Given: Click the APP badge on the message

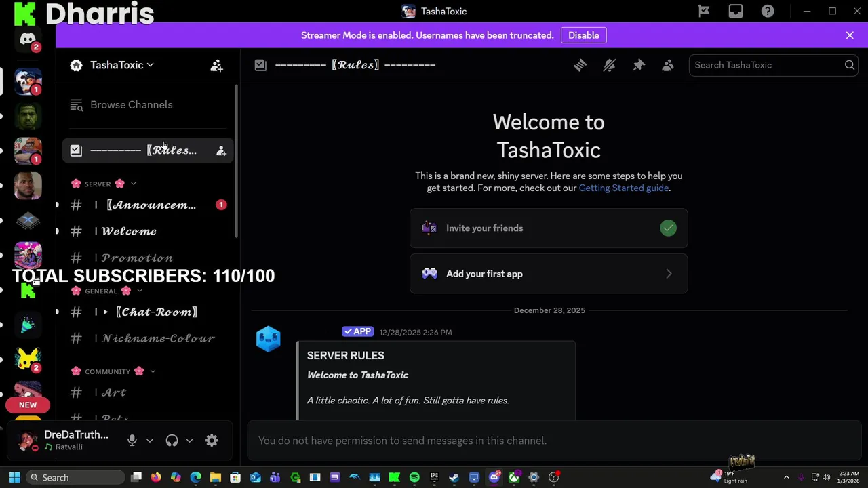Looking at the screenshot, I should (x=357, y=331).
